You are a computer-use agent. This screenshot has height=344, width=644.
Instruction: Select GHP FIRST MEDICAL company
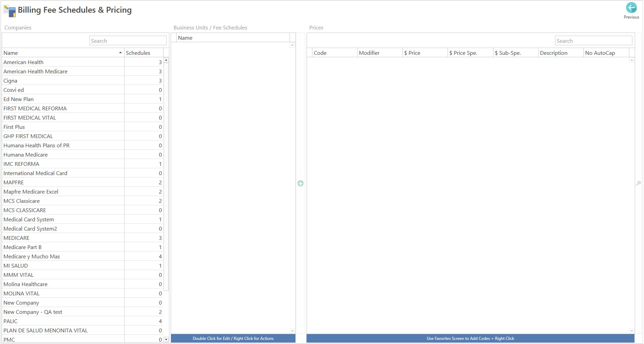pyautogui.click(x=83, y=136)
